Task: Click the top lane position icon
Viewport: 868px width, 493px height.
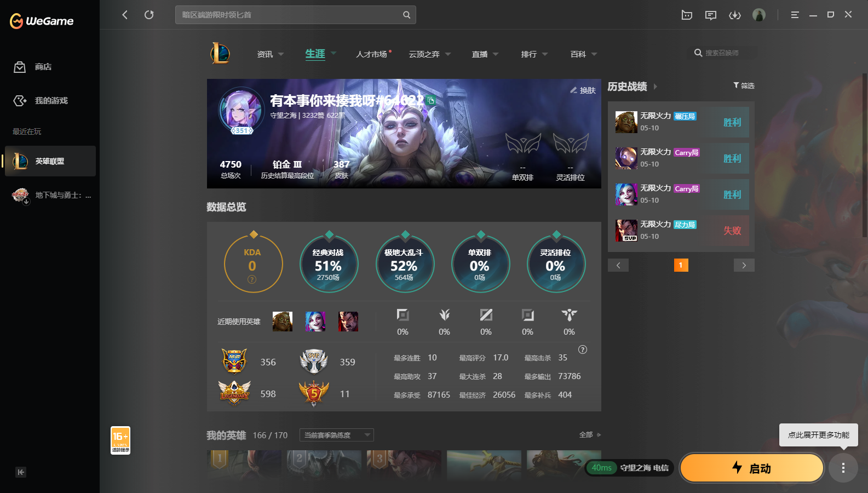Action: point(403,315)
